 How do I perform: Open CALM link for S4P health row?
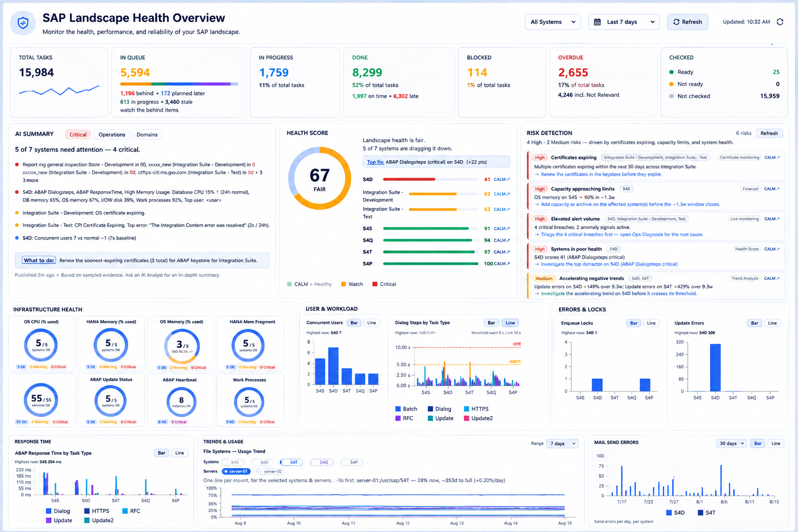pos(501,263)
